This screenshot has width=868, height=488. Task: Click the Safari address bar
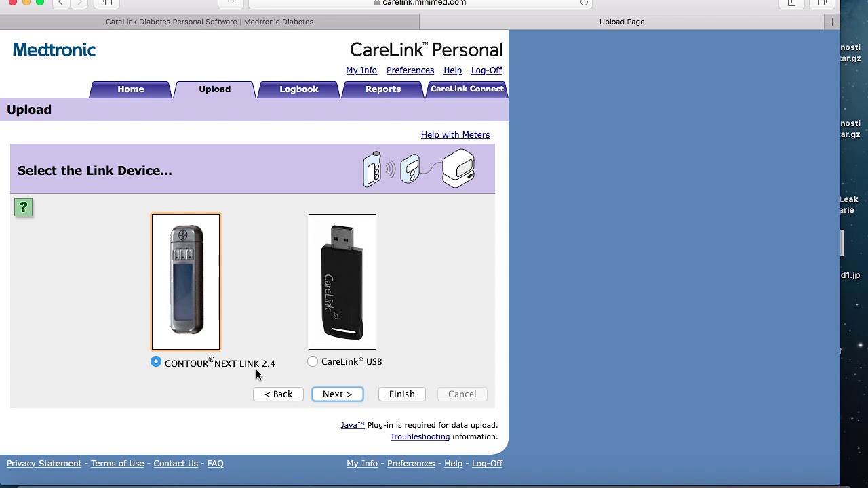(x=420, y=3)
